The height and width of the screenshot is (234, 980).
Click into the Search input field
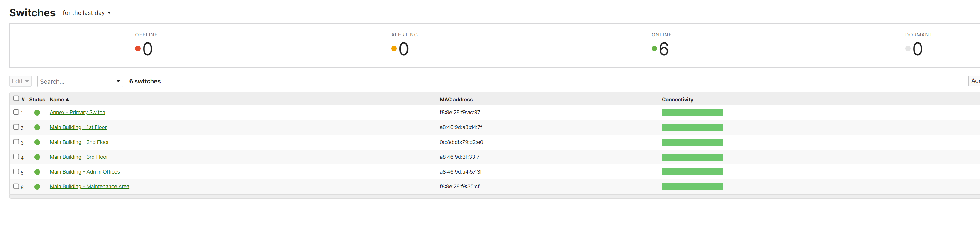point(76,81)
